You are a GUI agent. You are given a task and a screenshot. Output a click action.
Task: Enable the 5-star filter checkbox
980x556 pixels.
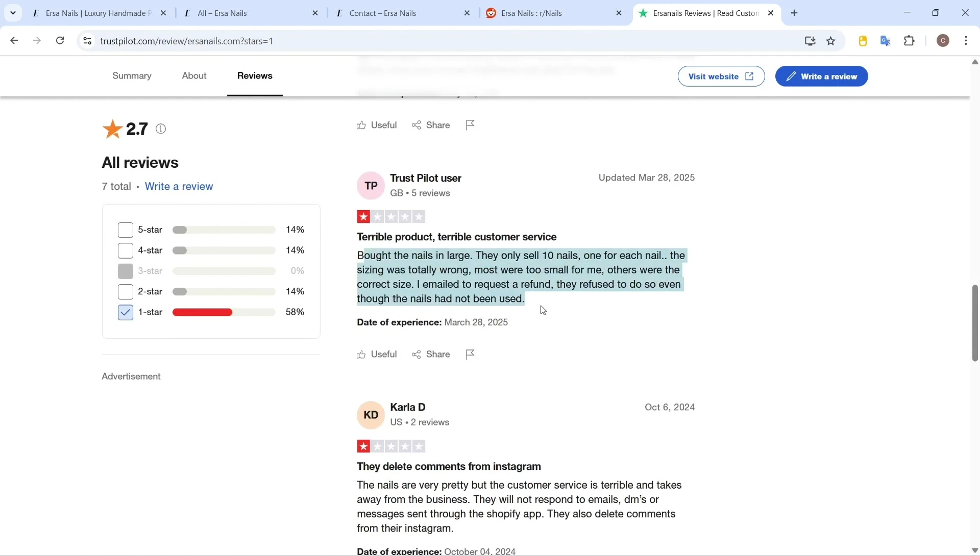click(125, 230)
